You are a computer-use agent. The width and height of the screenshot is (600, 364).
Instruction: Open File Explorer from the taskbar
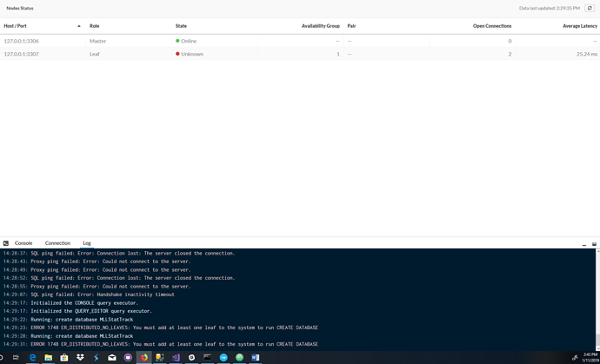tap(48, 358)
